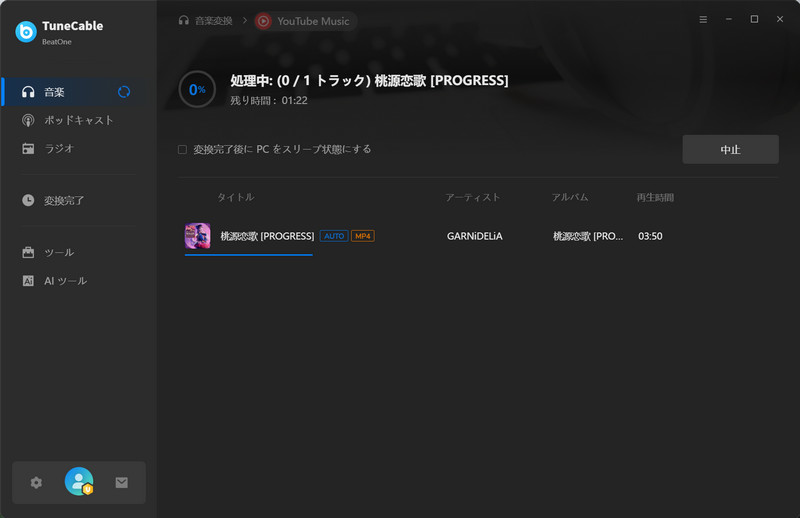
Task: Click the アルバム column header
Action: click(569, 197)
